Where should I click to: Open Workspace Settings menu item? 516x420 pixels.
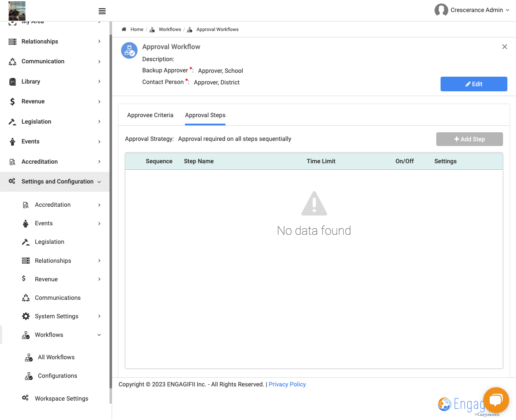pos(62,398)
